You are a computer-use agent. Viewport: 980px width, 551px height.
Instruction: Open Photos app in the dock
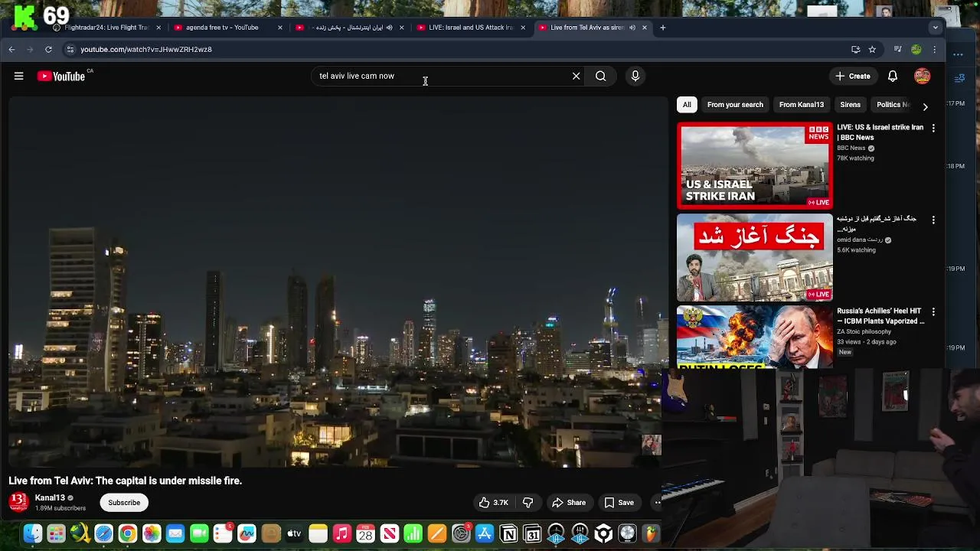pos(152,533)
